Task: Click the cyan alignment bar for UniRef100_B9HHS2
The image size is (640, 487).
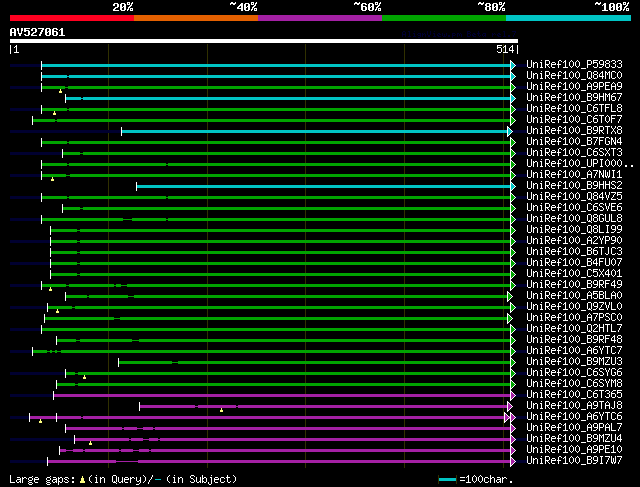Action: coord(324,187)
